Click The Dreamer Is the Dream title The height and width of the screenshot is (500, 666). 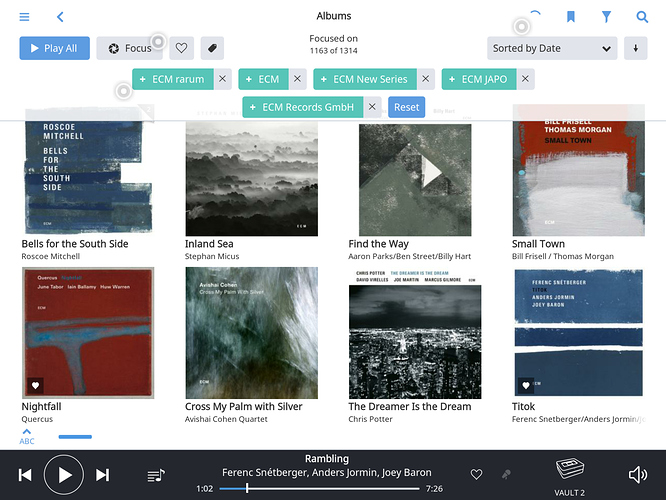[409, 407]
